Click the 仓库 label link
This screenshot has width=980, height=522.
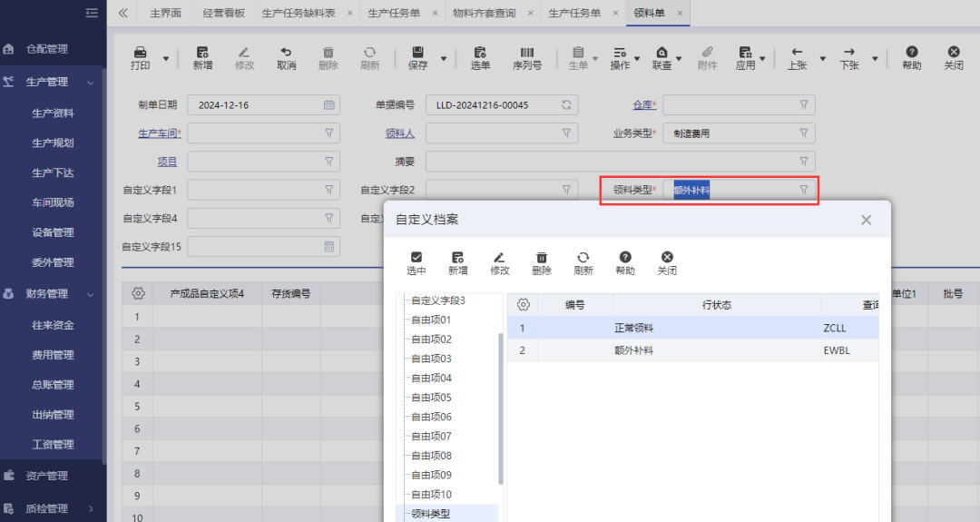coord(642,105)
